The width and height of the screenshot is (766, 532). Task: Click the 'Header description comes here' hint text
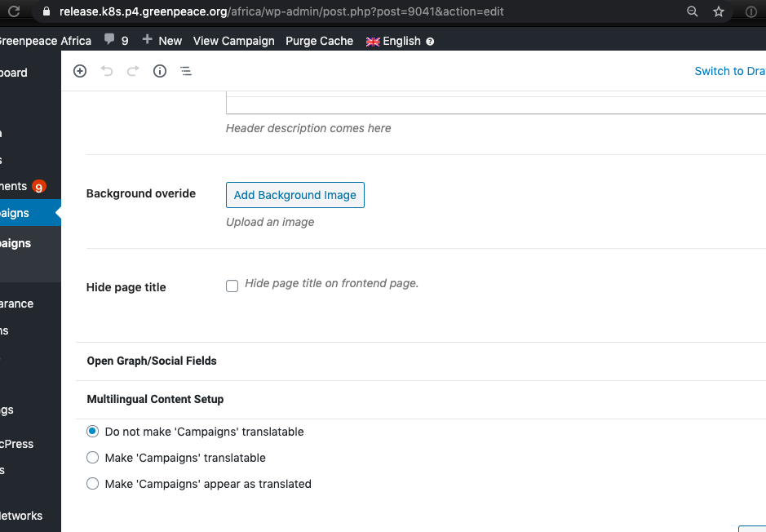click(308, 128)
